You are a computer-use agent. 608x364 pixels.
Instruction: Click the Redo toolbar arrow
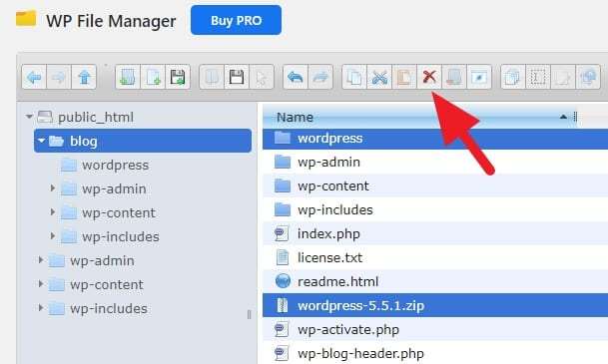pos(320,77)
